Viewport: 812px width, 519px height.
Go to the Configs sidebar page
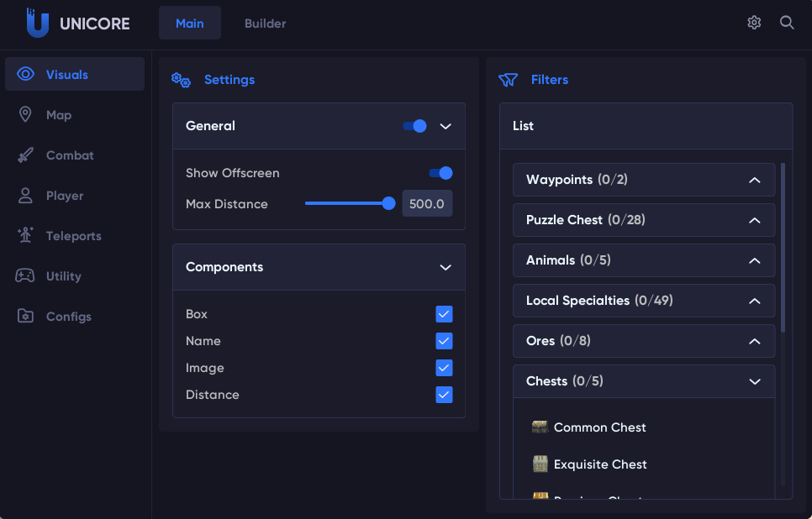tap(68, 317)
